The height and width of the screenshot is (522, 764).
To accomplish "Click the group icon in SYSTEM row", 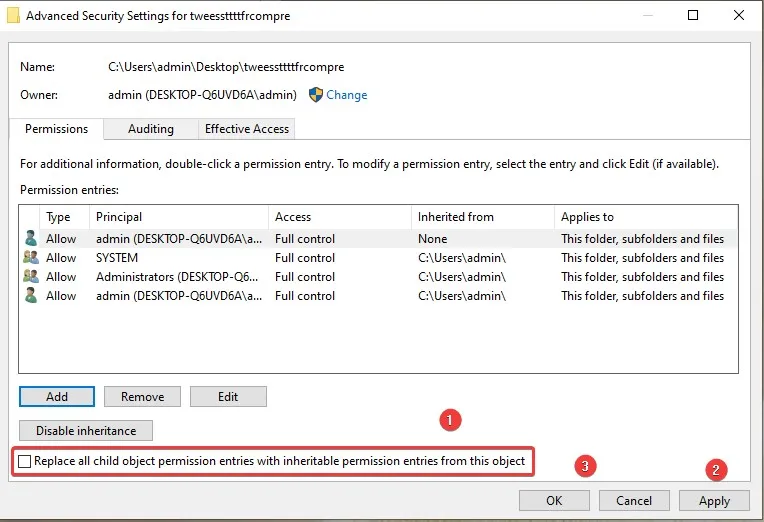I will pyautogui.click(x=31, y=257).
